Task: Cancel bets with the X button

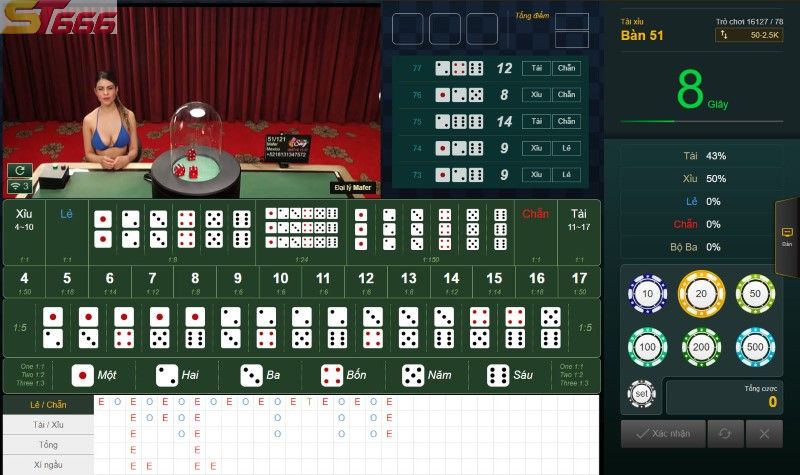Action: (764, 434)
